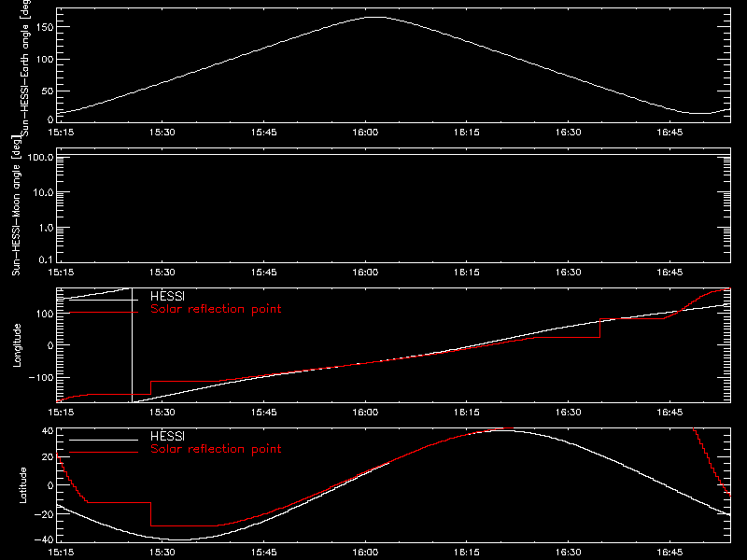Click 15:45 time label under Longitude plot
747x560 pixels.
pyautogui.click(x=264, y=412)
